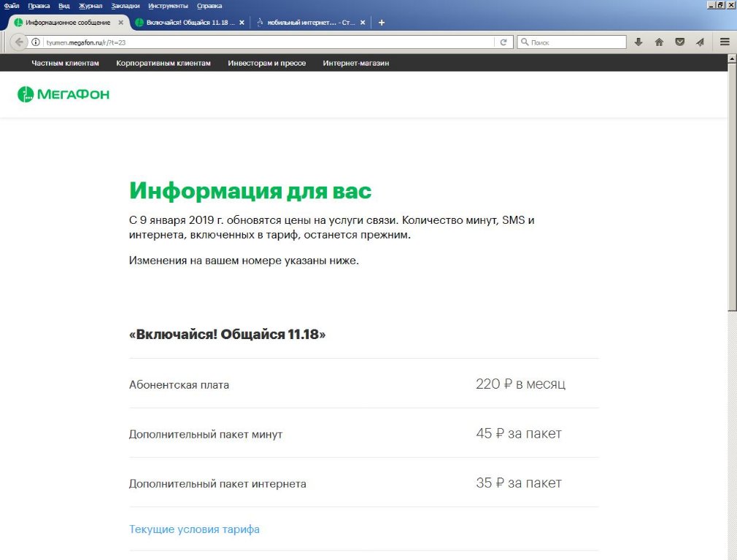Screen dimensions: 737x560
Task: Click the МегаФон logo
Action: (x=63, y=95)
